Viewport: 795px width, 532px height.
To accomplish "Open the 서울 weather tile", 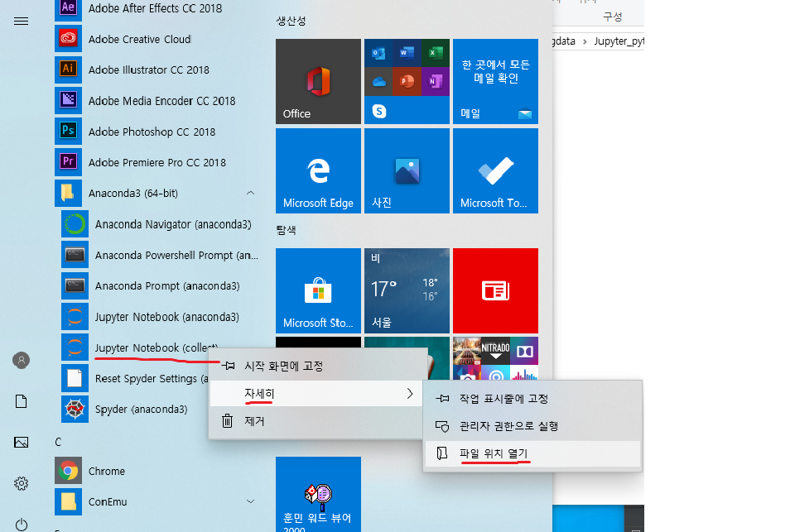I will (407, 291).
